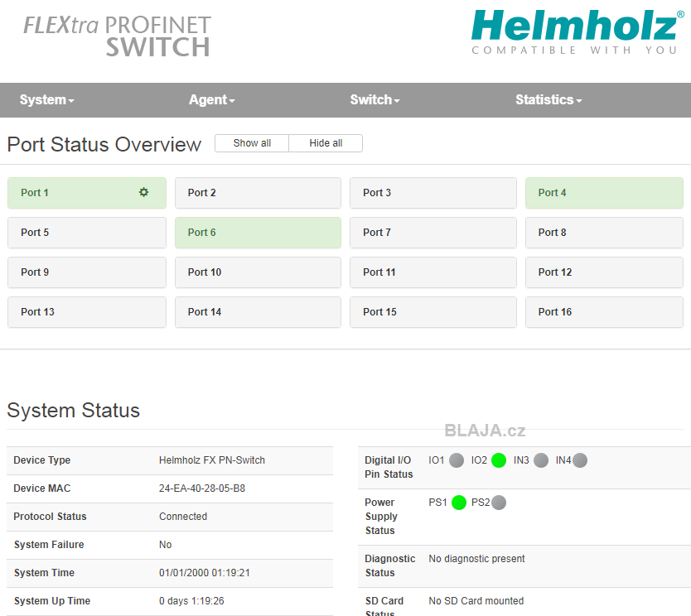This screenshot has width=691, height=616.
Task: Open the System dropdown menu
Action: click(46, 100)
